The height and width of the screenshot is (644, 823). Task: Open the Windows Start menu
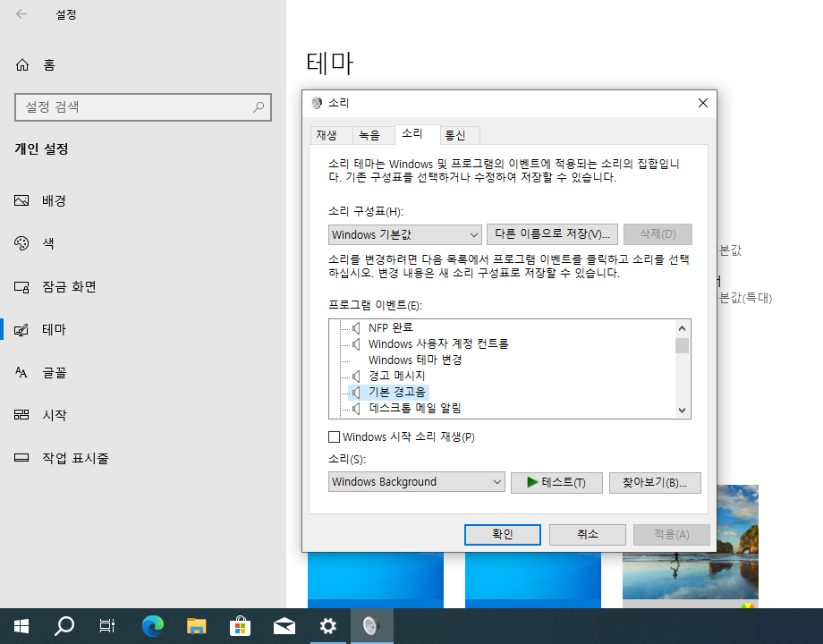click(x=21, y=625)
